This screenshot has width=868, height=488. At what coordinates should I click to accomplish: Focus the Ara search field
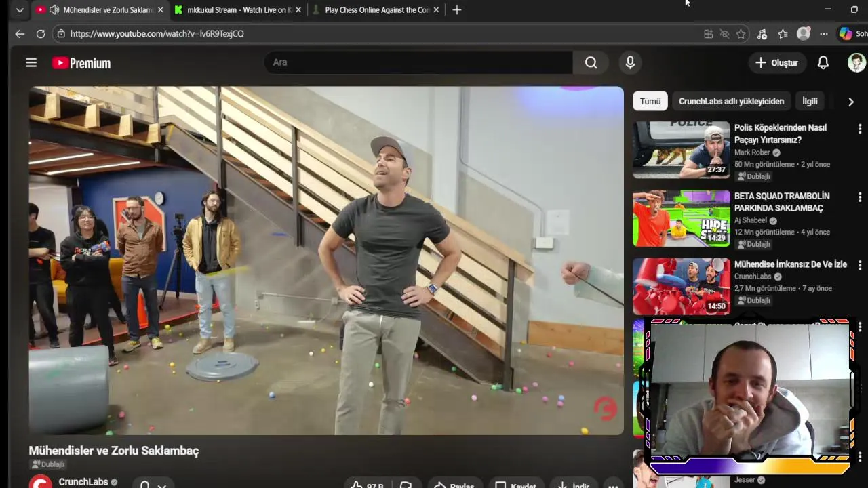(418, 62)
